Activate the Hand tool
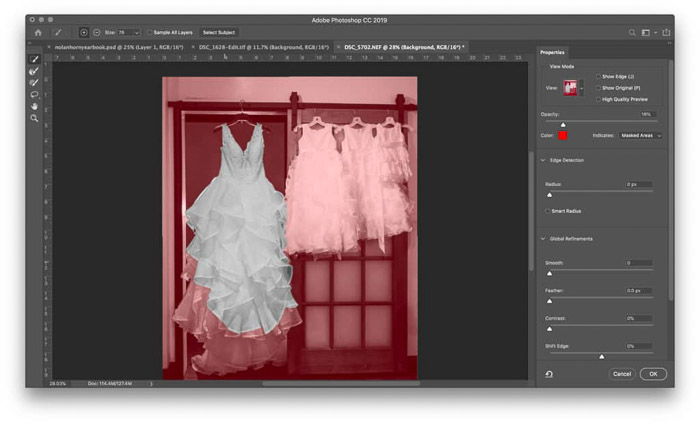700x424 pixels. [x=34, y=106]
